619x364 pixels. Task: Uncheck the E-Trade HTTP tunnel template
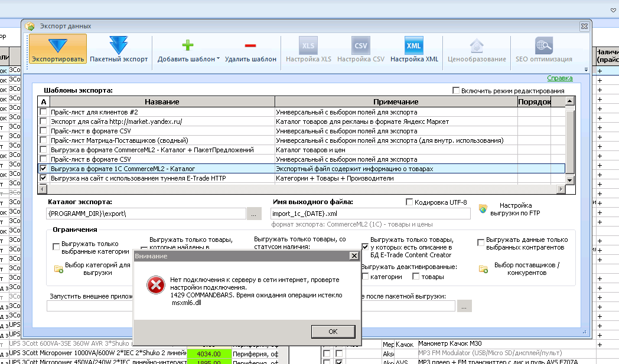44,178
